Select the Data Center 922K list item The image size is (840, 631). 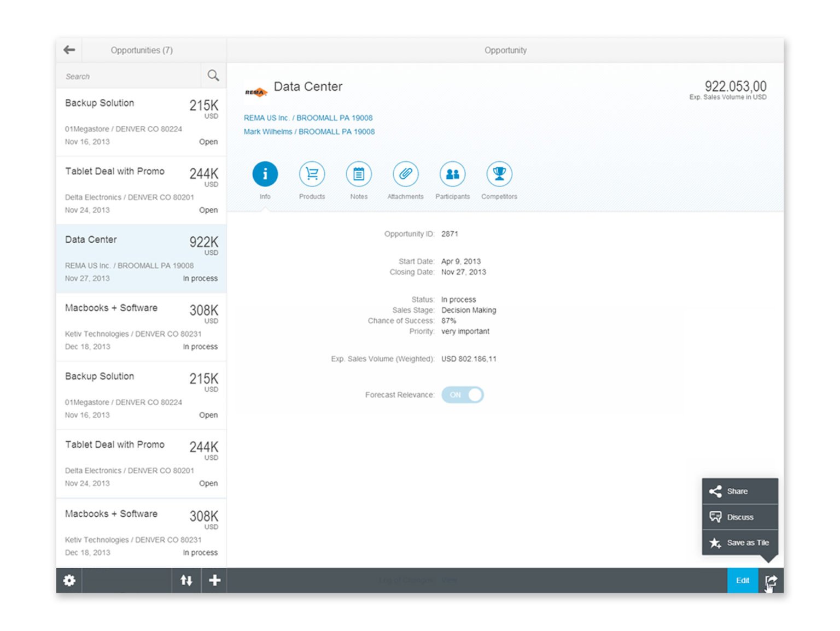(141, 259)
